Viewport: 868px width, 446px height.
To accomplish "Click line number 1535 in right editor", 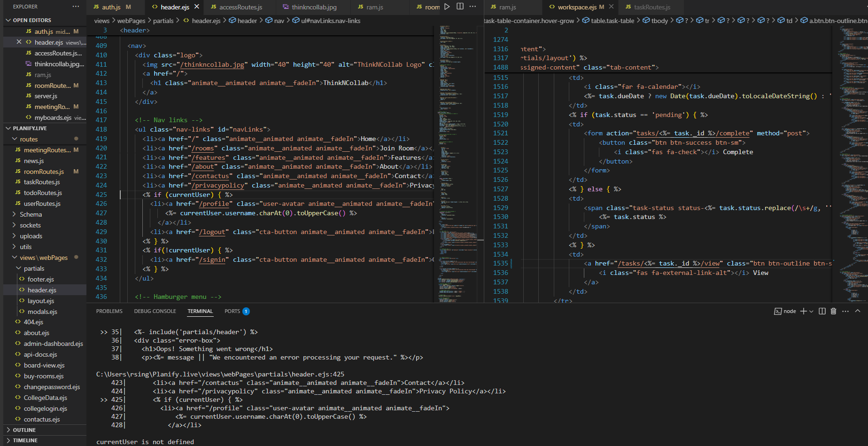I will pos(501,264).
